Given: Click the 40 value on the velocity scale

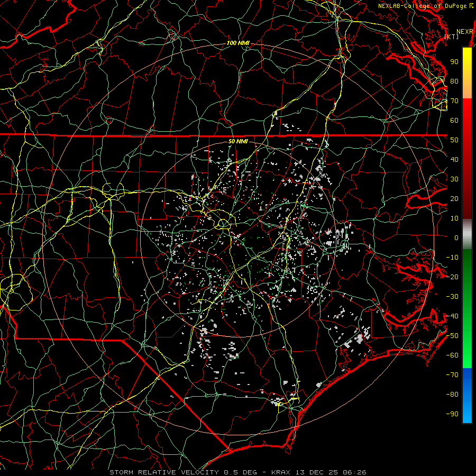Looking at the screenshot, I should (454, 160).
